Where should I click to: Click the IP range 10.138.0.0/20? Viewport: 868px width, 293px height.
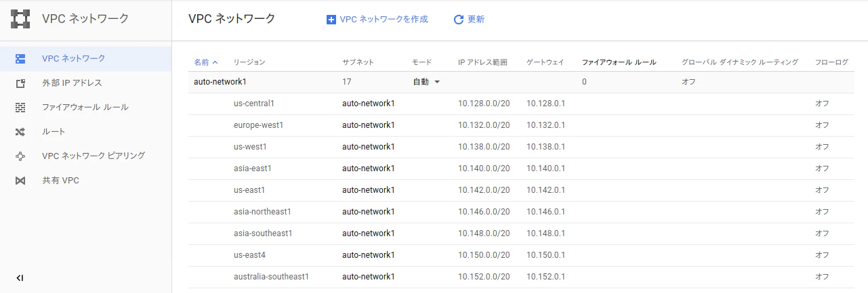click(484, 147)
